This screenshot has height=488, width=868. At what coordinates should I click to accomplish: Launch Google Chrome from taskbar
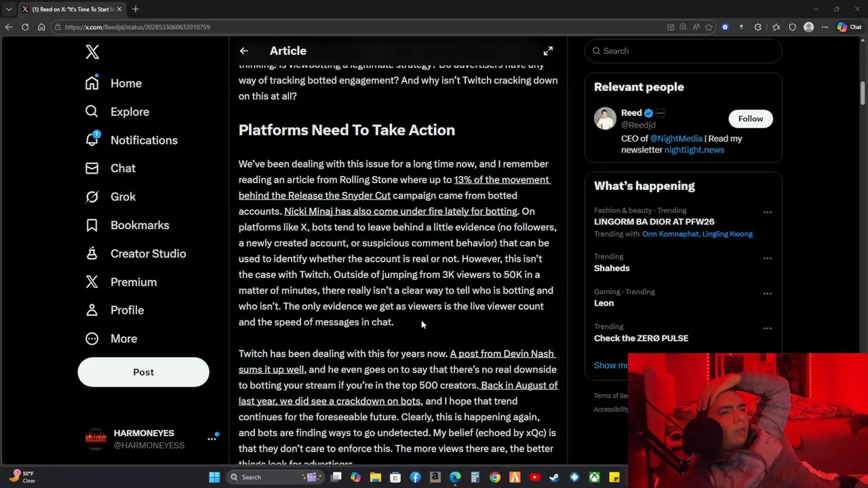495,477
